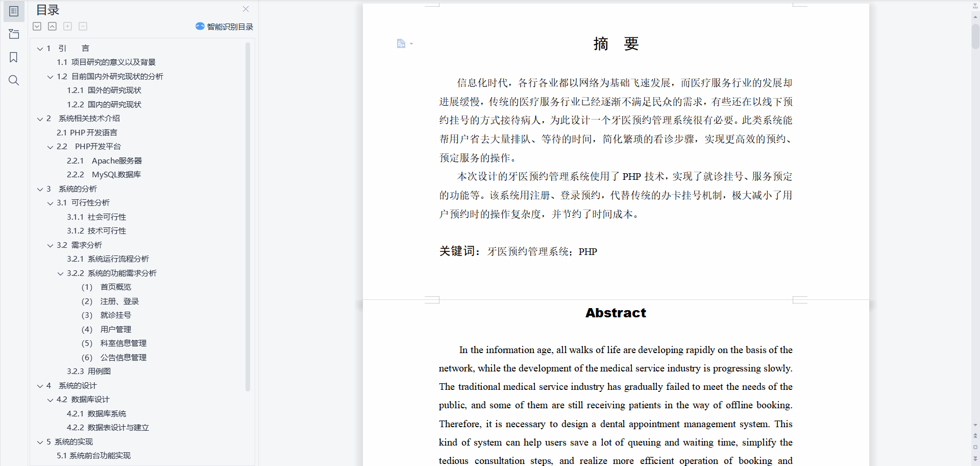Viewport: 980px width, 466px height.
Task: Collapse the '2.2 PHP开发平台' node
Action: 50,147
